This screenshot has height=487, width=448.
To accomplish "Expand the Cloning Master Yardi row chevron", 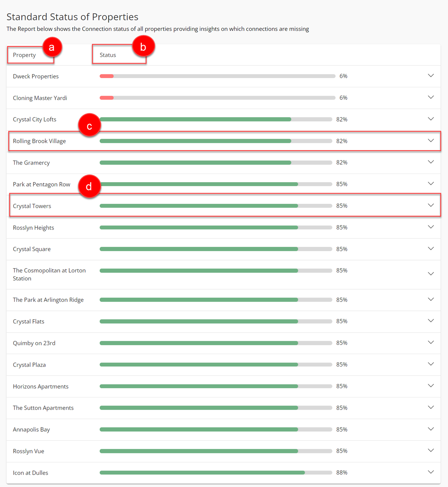I will pyautogui.click(x=431, y=98).
